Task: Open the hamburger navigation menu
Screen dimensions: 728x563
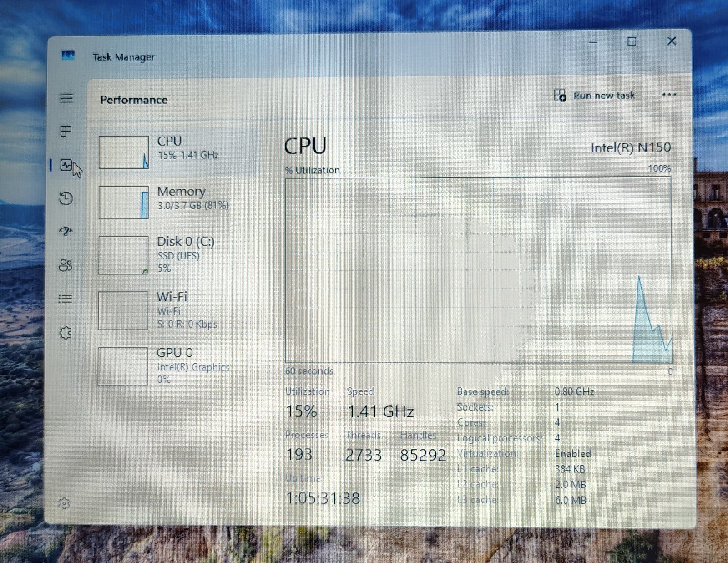Action: [x=66, y=98]
